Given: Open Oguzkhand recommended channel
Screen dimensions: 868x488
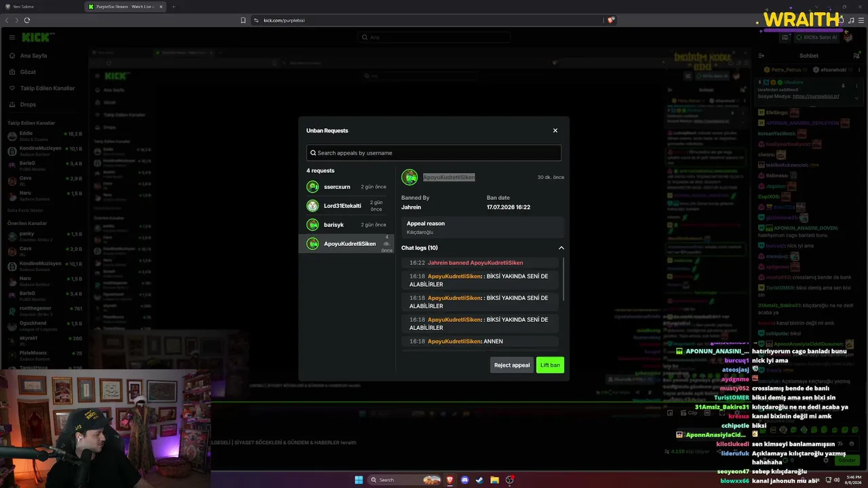Looking at the screenshot, I should point(45,325).
